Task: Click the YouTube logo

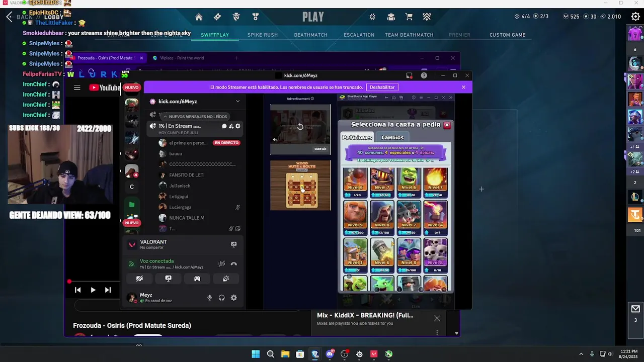Action: coord(105,87)
